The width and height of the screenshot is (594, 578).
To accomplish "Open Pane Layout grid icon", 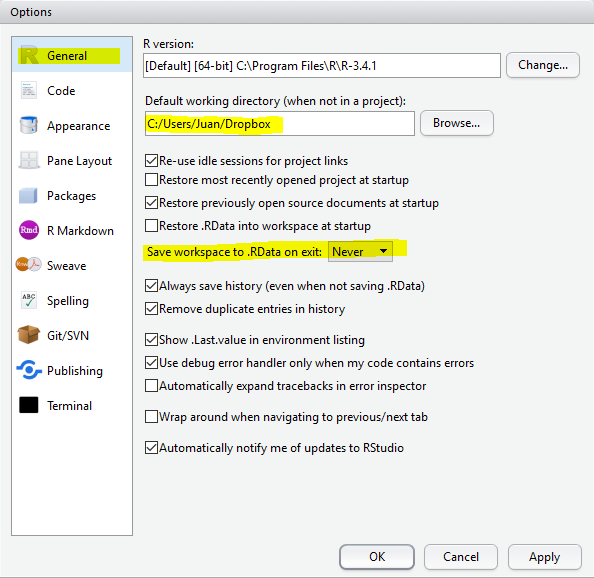I will click(x=29, y=160).
